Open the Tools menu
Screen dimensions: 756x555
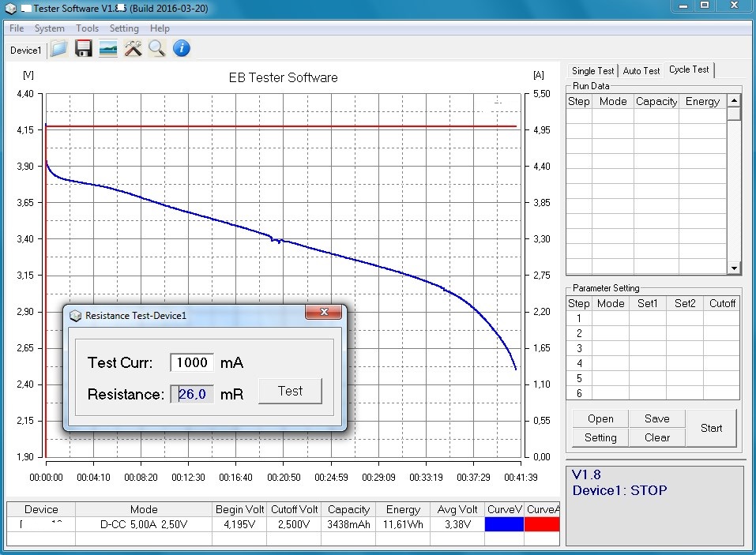coord(87,28)
